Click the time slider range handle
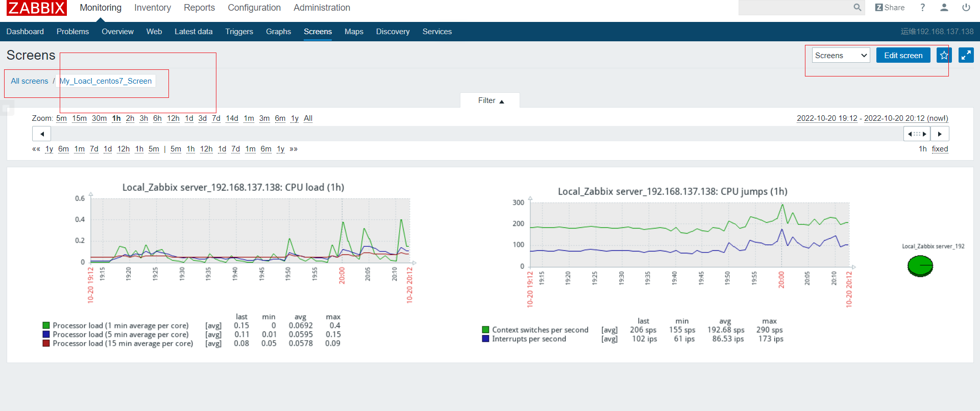This screenshot has height=411, width=980. (x=917, y=134)
